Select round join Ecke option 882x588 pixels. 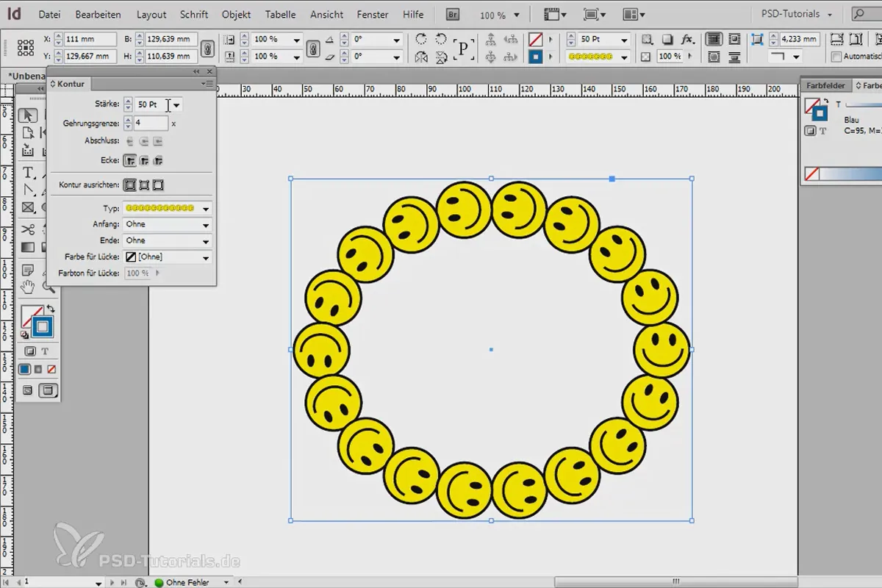(x=144, y=159)
